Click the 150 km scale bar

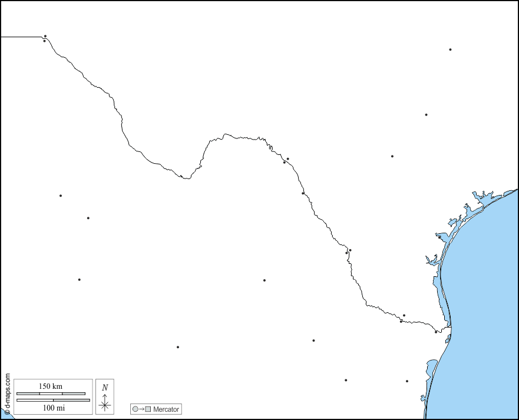click(x=51, y=393)
